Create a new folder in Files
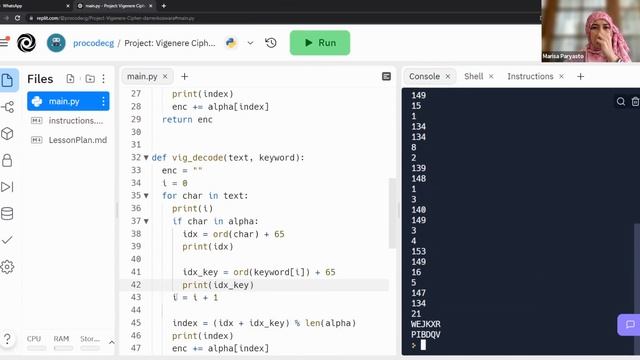The height and width of the screenshot is (360, 640). (90, 78)
